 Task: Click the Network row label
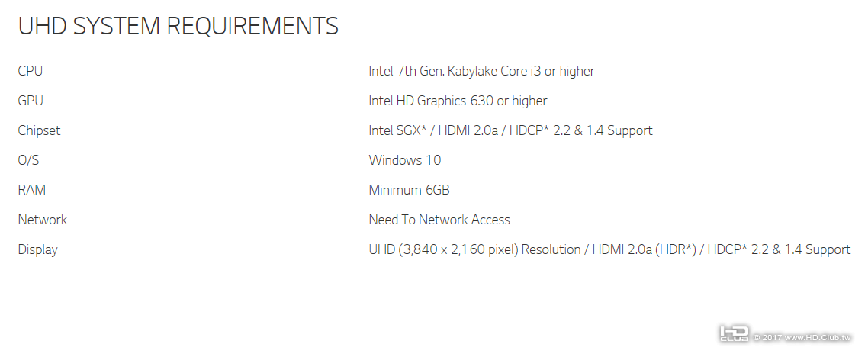pos(43,220)
